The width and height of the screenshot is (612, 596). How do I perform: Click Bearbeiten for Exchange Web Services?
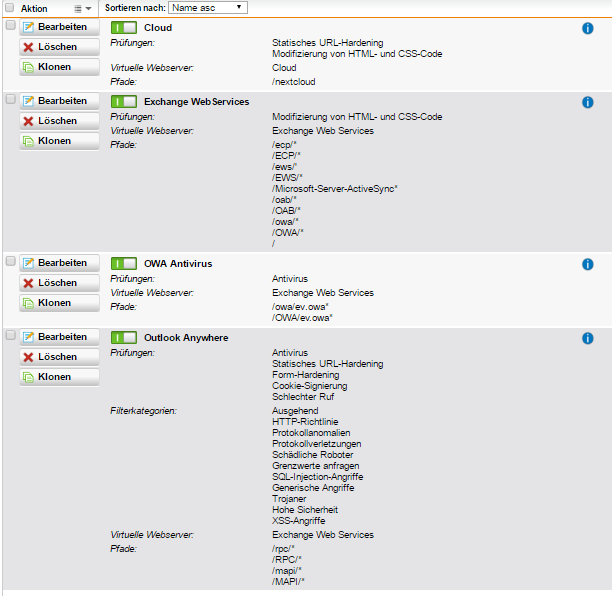59,101
